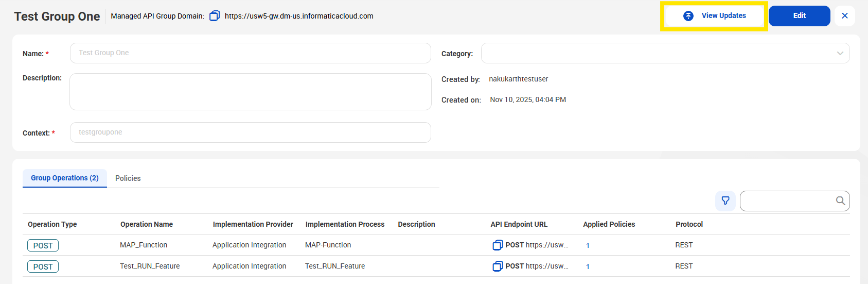The width and height of the screenshot is (868, 284).
Task: Switch to the Policies tab
Action: (x=128, y=178)
